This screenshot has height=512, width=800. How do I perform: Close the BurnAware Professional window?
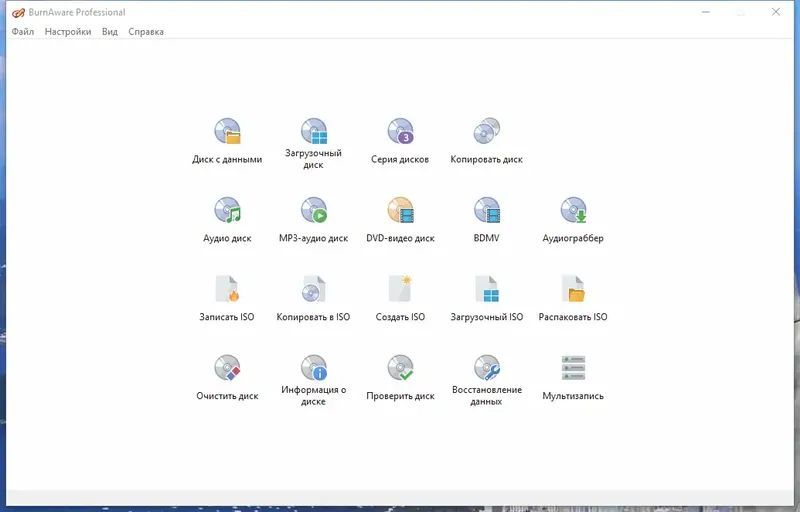click(776, 12)
